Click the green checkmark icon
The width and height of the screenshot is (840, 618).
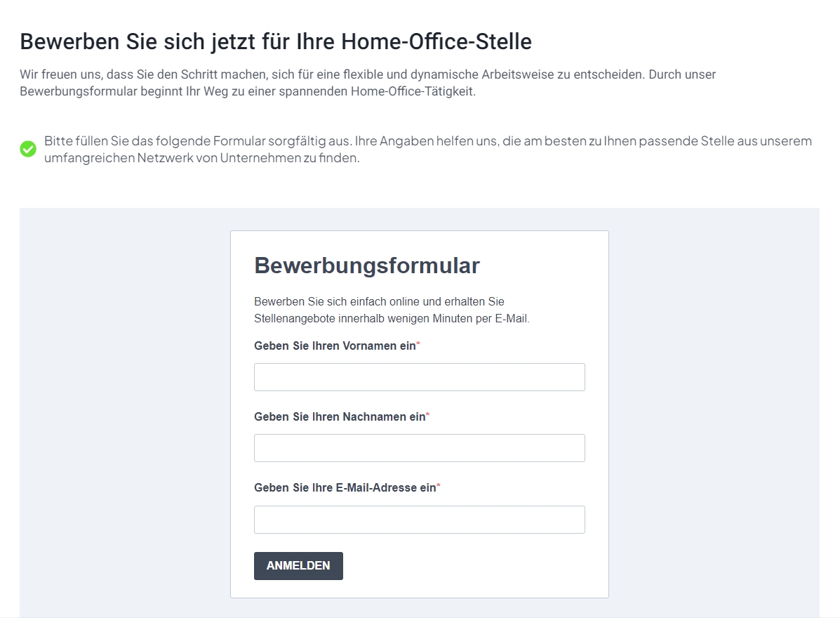click(28, 149)
